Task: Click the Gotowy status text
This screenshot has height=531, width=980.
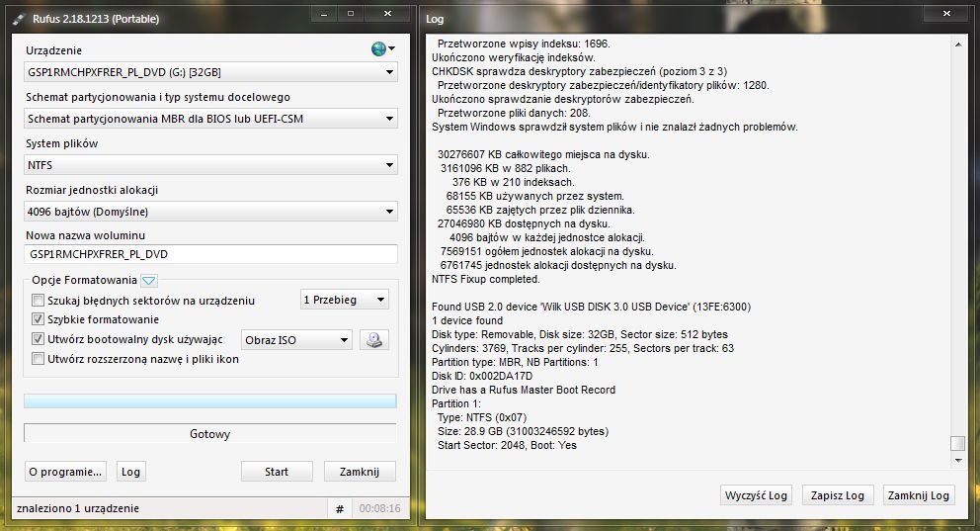Action: [x=210, y=434]
